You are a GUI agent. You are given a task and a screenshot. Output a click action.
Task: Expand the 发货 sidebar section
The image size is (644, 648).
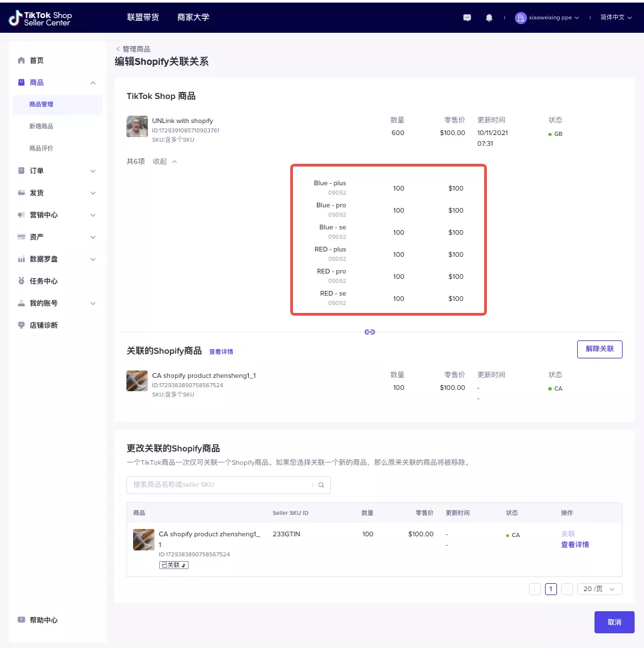point(93,193)
